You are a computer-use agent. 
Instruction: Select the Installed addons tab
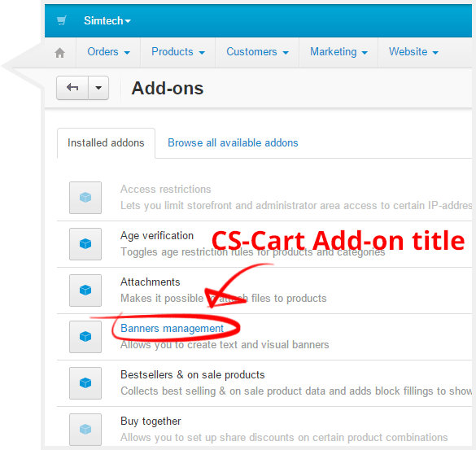tap(106, 143)
